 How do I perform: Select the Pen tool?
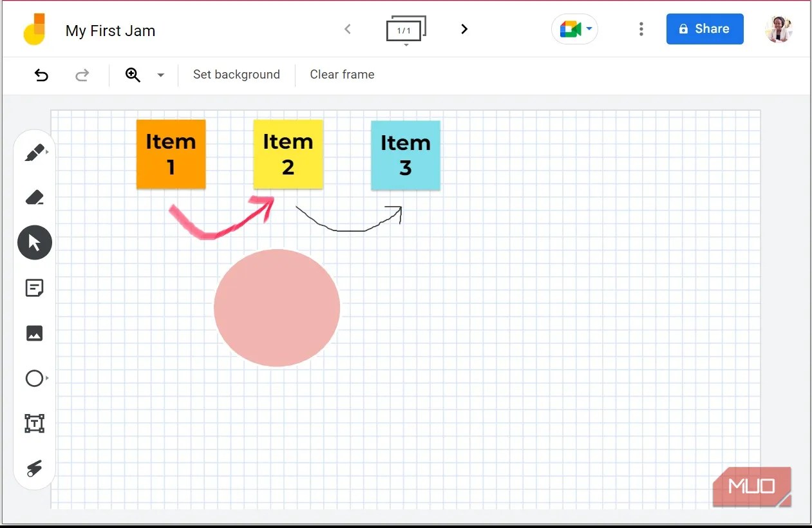coord(34,152)
